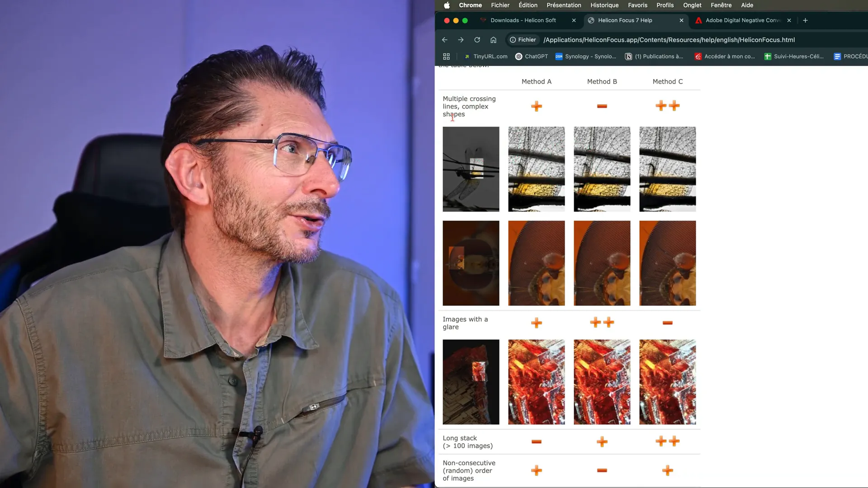Open Method B insect eye result image
This screenshot has height=488, width=868.
602,263
